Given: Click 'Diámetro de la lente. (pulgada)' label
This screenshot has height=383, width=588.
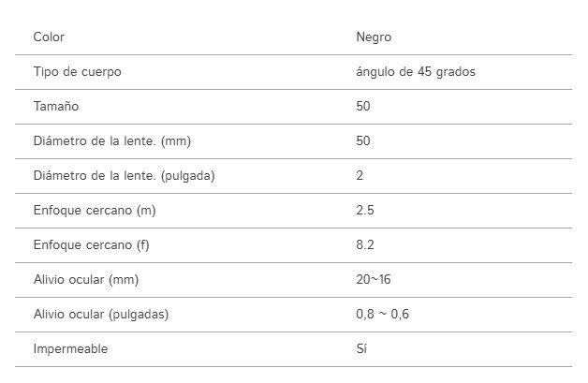Looking at the screenshot, I should [125, 175].
